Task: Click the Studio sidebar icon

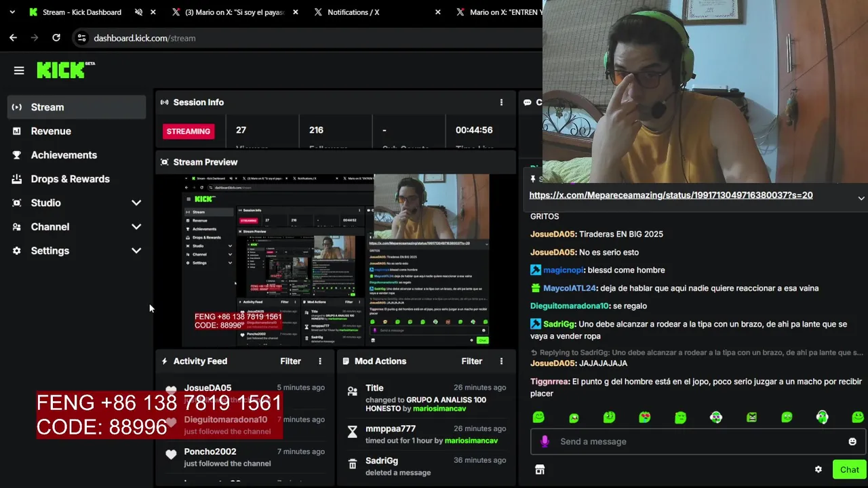Action: (17, 203)
